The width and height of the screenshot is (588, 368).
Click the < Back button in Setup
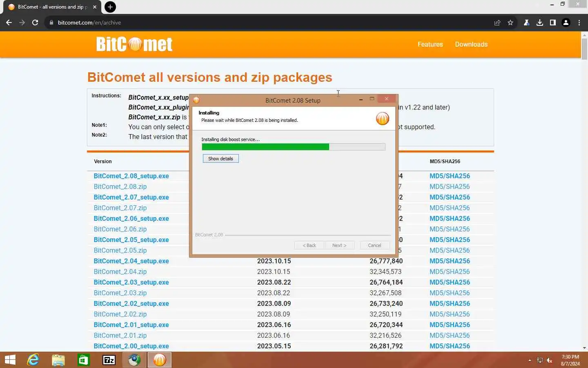pyautogui.click(x=309, y=245)
